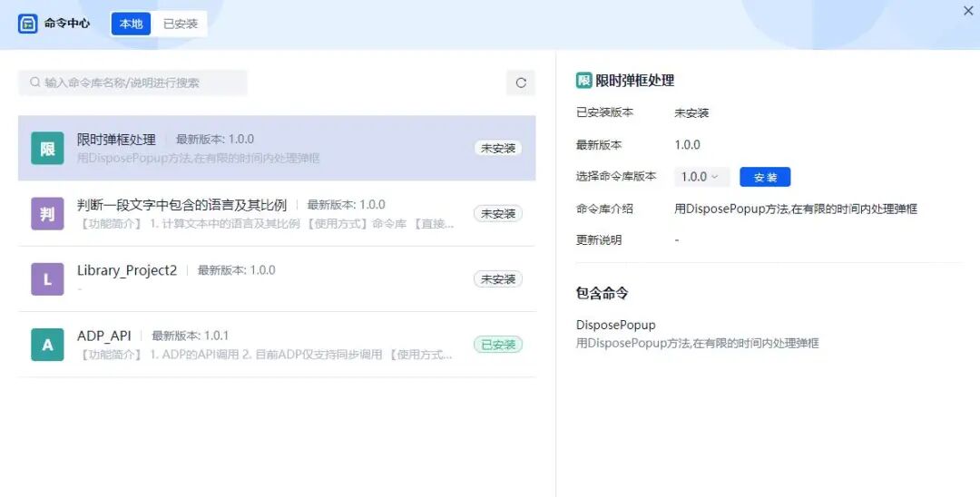Focus the command library search field
This screenshot has width=980, height=497.
coord(132,83)
